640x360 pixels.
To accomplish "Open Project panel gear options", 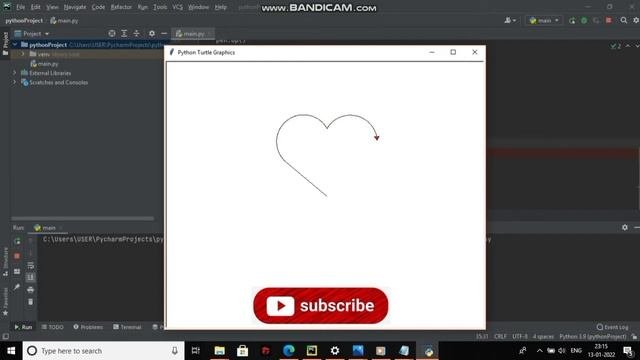I will pos(151,33).
